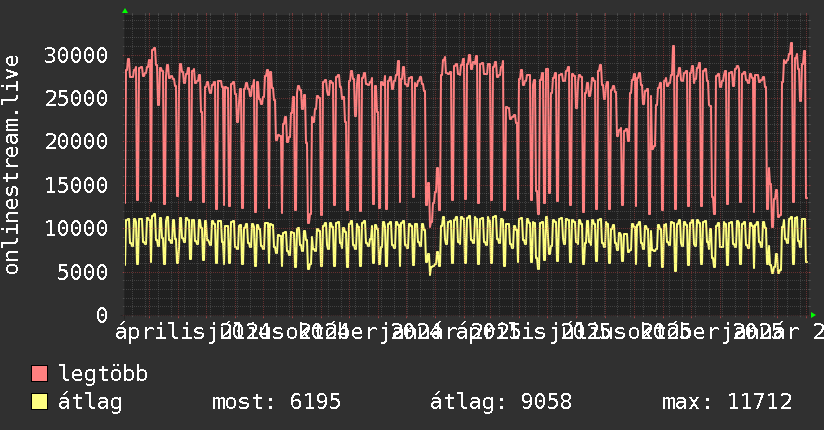Click the "átlag: 9058" statistic

click(x=500, y=402)
